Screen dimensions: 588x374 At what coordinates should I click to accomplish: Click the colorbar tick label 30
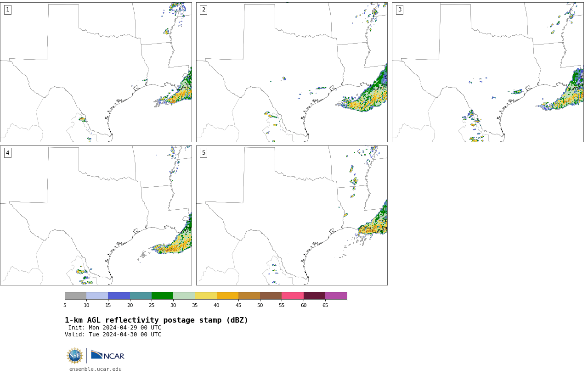(x=173, y=305)
